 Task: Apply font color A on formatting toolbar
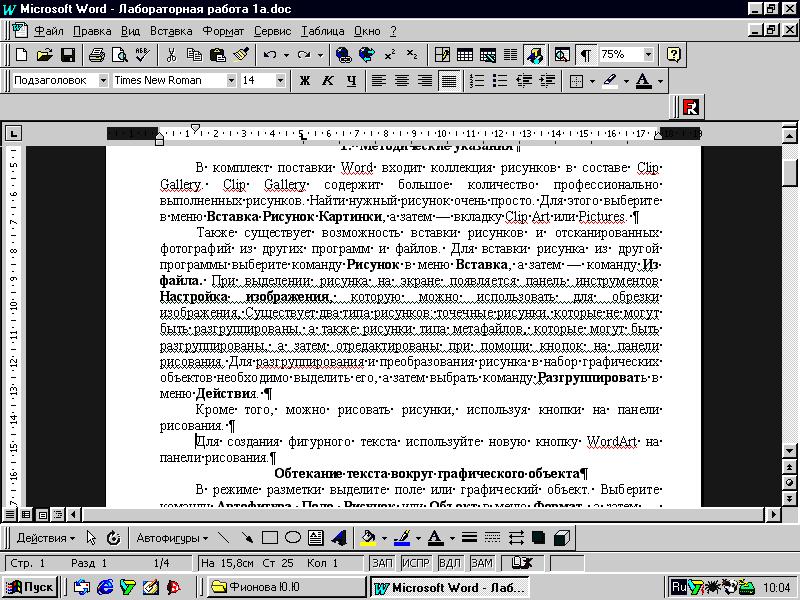coord(643,81)
